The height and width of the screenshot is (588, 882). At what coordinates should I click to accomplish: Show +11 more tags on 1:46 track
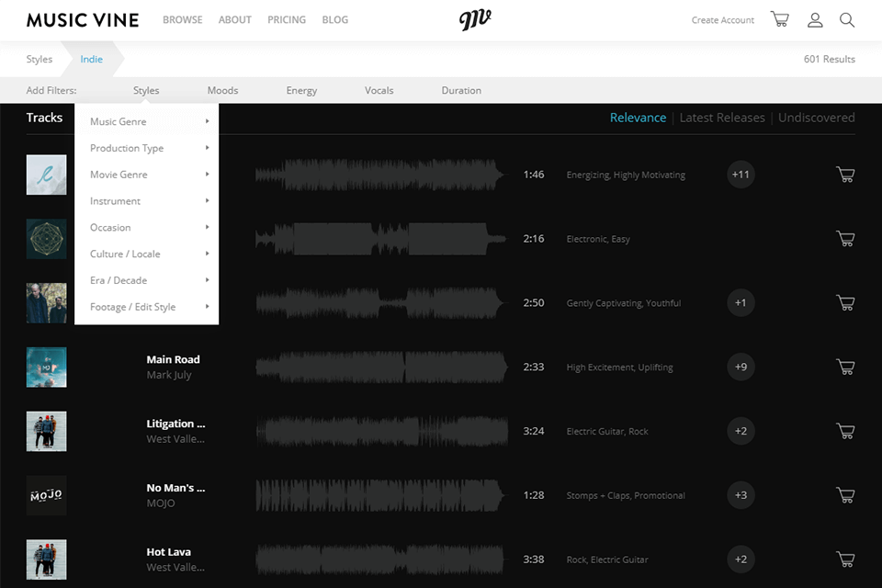pyautogui.click(x=741, y=175)
